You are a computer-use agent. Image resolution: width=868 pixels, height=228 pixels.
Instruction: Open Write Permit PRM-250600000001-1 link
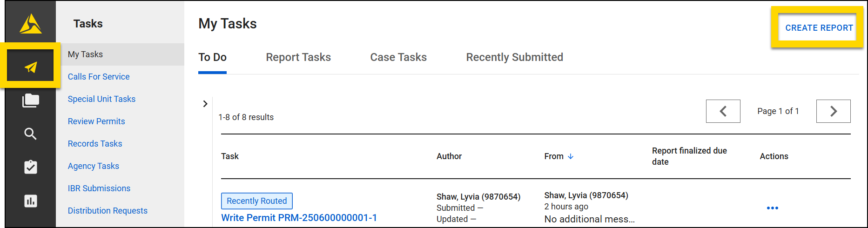[x=299, y=218]
